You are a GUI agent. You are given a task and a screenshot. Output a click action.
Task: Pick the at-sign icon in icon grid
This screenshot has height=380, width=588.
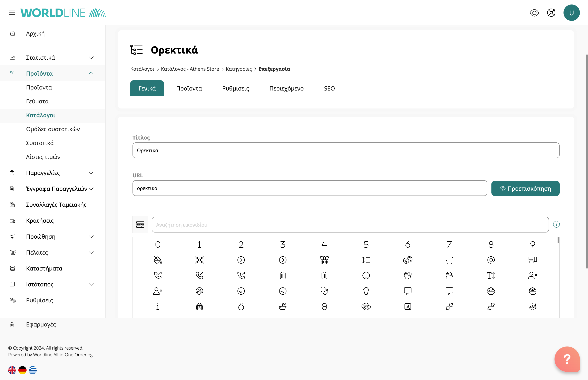tap(491, 260)
